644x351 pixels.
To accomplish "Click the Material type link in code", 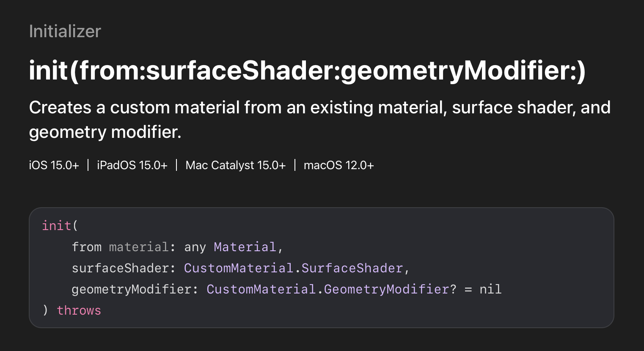I will point(245,247).
